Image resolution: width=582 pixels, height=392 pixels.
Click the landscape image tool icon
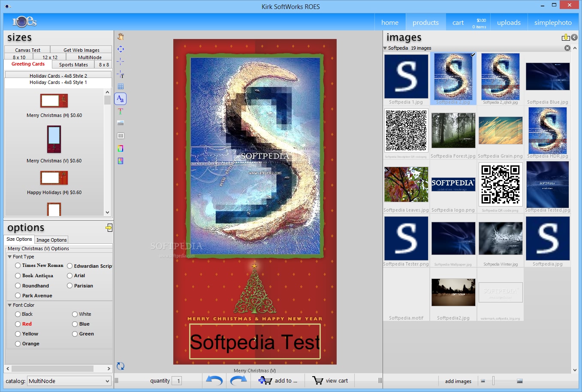(121, 123)
